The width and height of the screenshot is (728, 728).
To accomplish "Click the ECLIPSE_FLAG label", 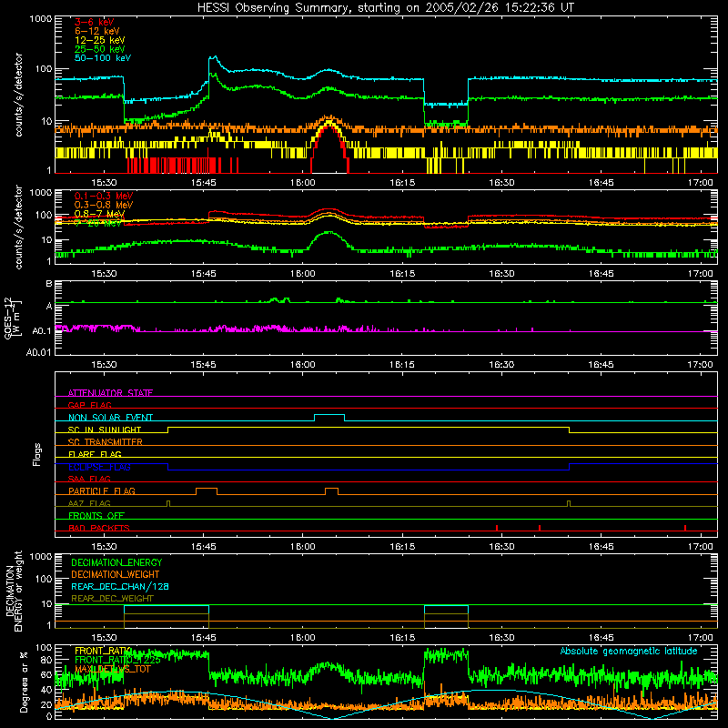I will tap(99, 467).
